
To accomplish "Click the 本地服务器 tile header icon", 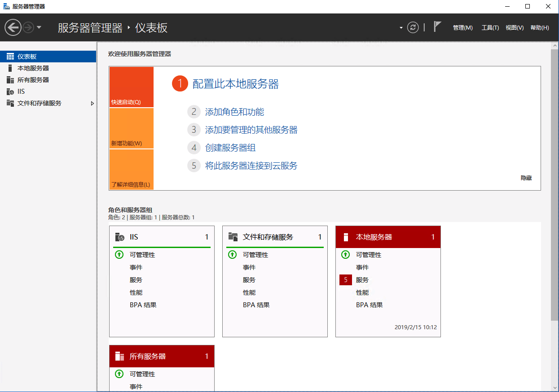I will 346,237.
